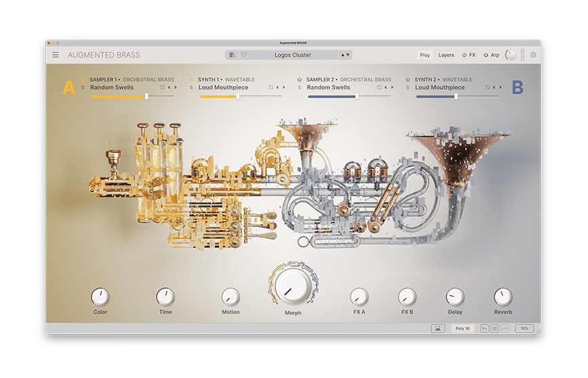The height and width of the screenshot is (378, 588).
Task: Open the edit history list icon
Action: click(x=494, y=329)
